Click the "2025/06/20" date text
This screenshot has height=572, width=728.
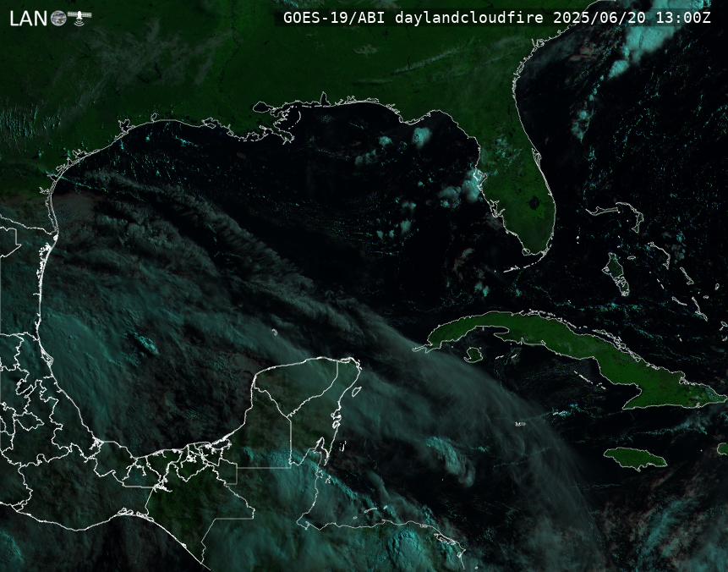click(x=599, y=18)
